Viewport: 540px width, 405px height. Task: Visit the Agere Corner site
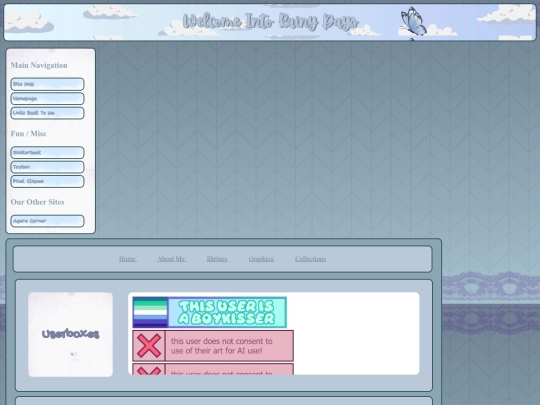[47, 221]
